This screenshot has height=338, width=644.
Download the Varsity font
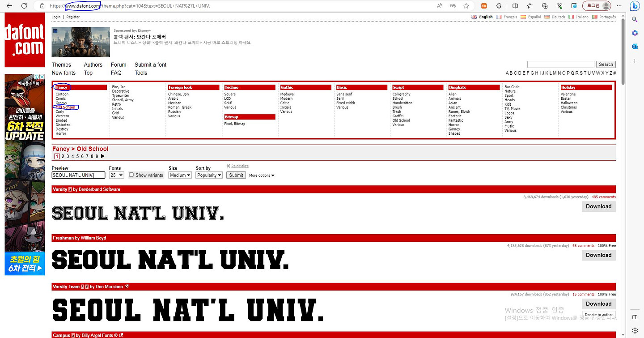[x=598, y=206]
